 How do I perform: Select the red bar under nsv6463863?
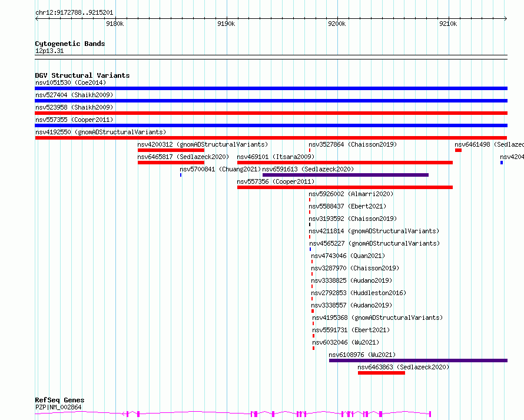[x=382, y=373]
